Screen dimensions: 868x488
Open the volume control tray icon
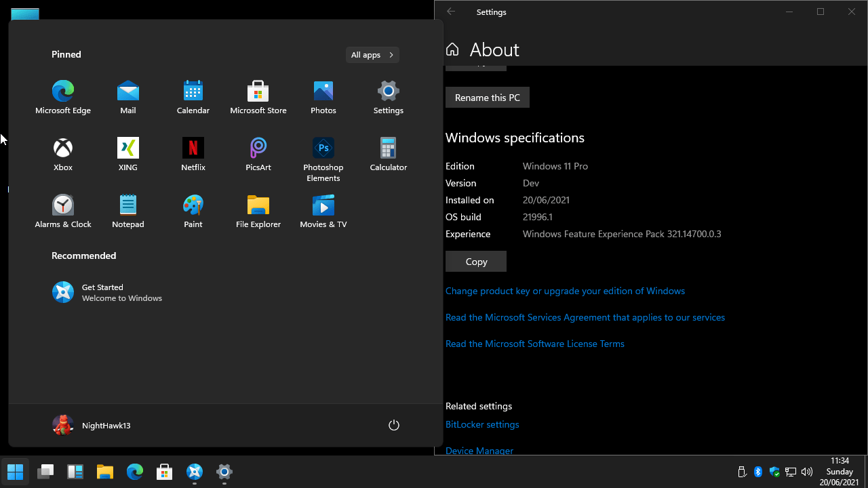[807, 472]
